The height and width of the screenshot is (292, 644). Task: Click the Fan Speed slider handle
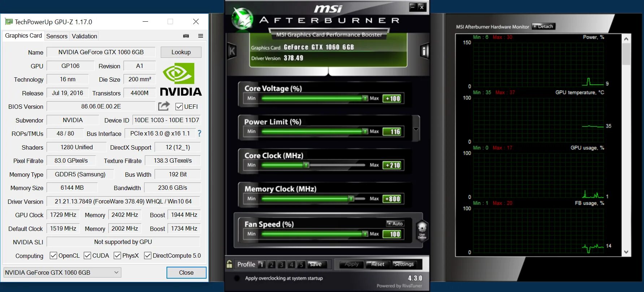[x=365, y=234]
